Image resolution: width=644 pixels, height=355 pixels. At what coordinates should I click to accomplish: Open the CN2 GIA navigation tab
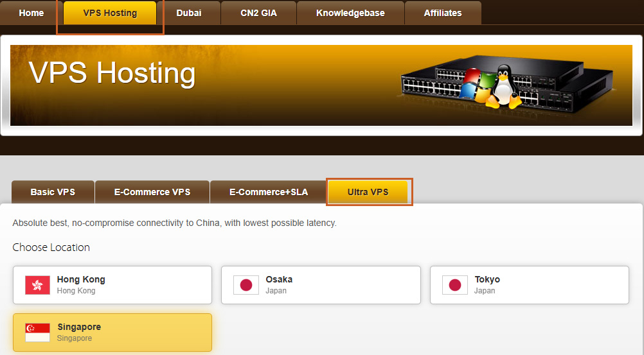click(259, 13)
